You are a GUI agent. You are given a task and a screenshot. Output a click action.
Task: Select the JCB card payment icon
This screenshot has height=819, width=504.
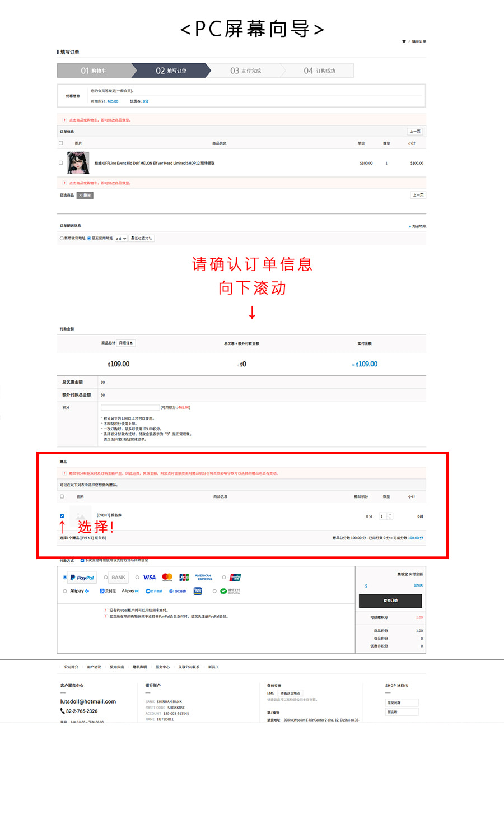[x=185, y=577]
